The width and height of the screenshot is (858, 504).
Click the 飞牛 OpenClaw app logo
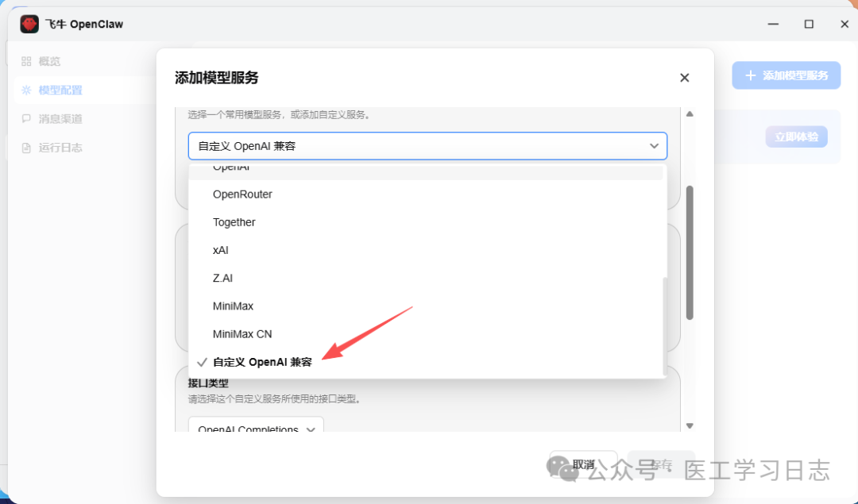(x=29, y=24)
